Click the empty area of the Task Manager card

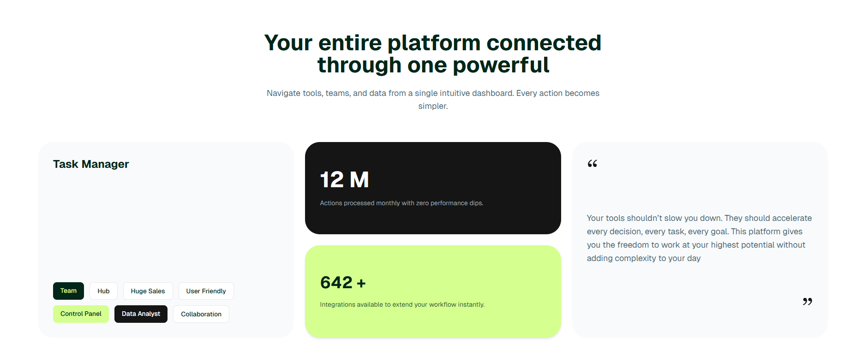(x=166, y=221)
